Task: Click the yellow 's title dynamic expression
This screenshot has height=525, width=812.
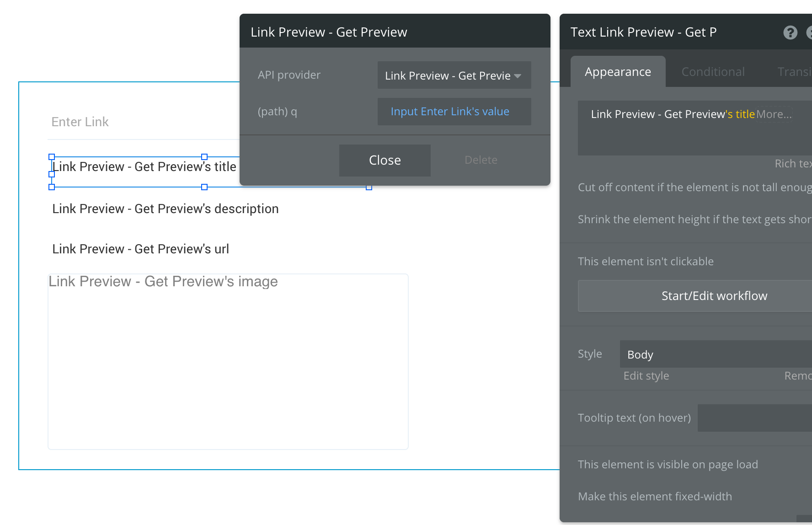Action: pyautogui.click(x=740, y=114)
